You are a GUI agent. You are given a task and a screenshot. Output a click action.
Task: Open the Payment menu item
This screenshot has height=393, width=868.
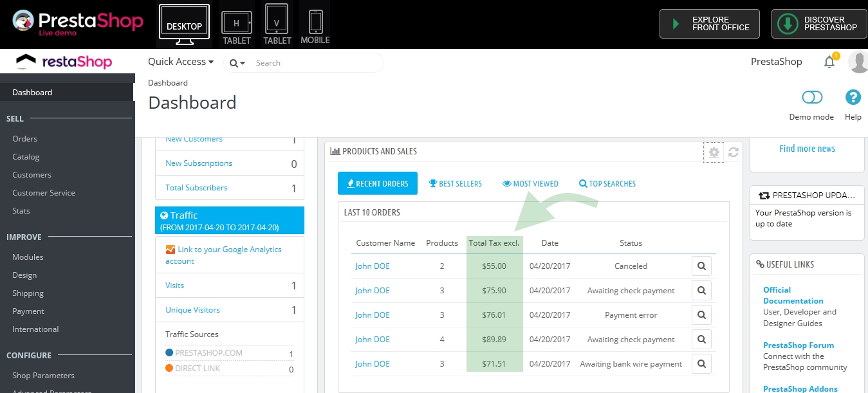pyautogui.click(x=28, y=311)
